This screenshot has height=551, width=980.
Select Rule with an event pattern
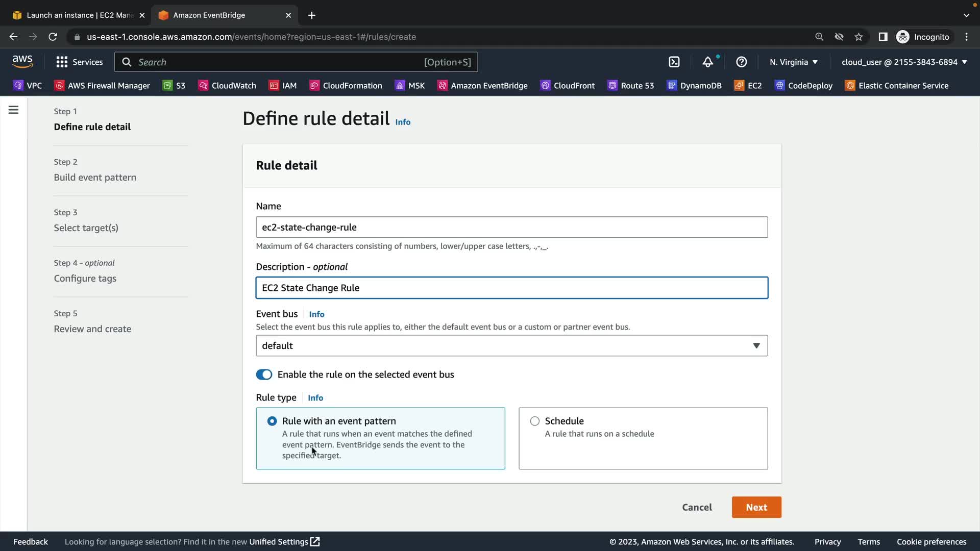point(272,421)
